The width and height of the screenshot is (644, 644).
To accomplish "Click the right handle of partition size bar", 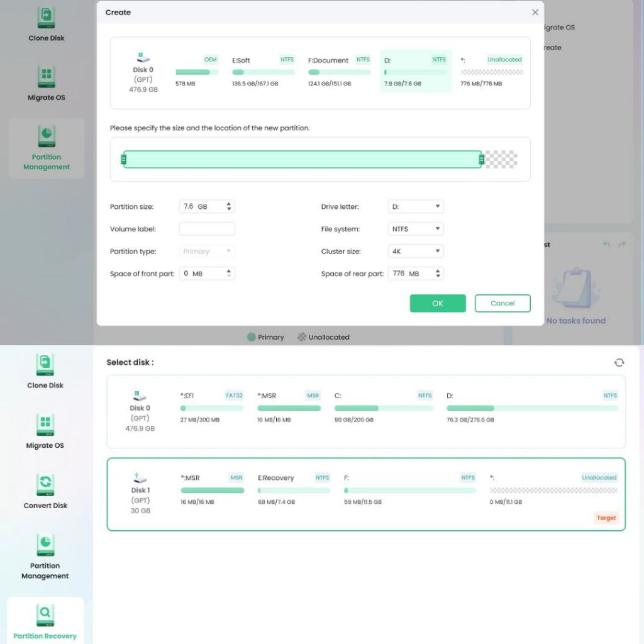I will click(x=481, y=160).
